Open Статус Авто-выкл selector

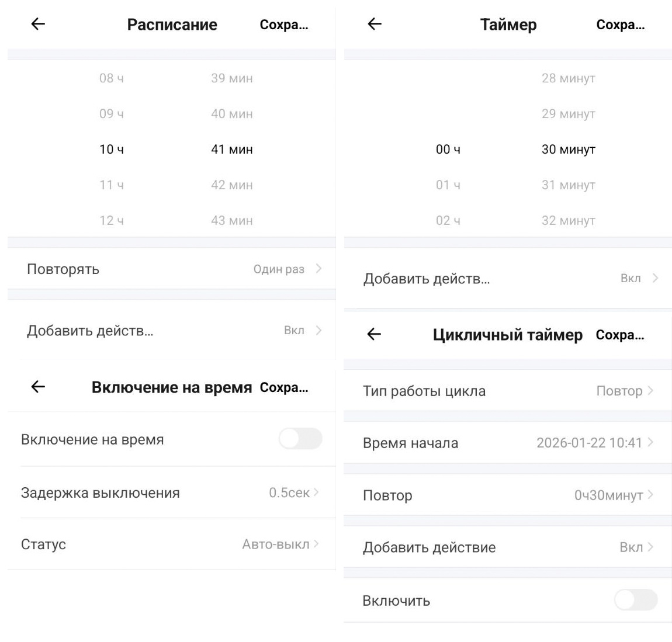click(x=171, y=544)
